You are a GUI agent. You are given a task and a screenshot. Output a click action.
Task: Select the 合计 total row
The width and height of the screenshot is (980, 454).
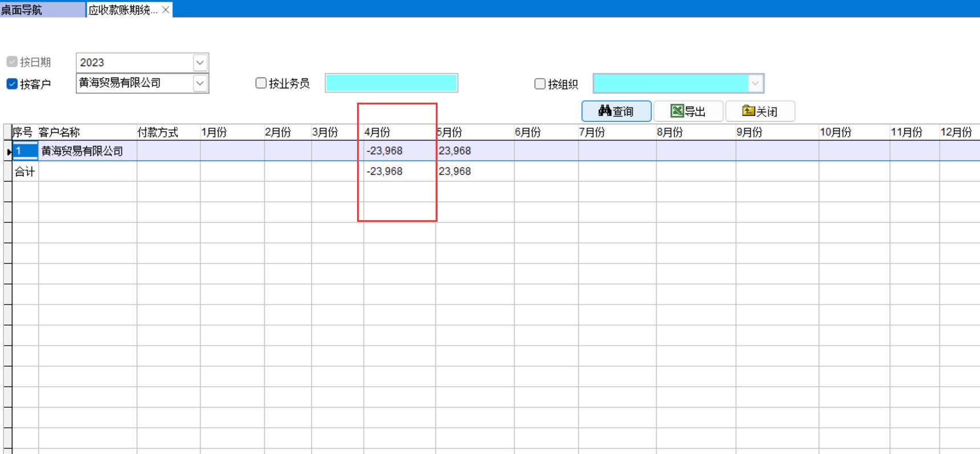point(25,172)
